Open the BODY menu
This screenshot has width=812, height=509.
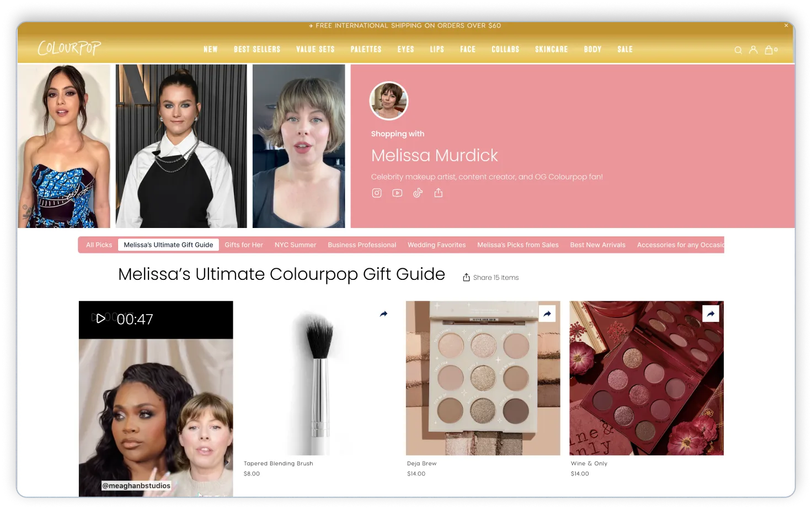click(x=593, y=49)
